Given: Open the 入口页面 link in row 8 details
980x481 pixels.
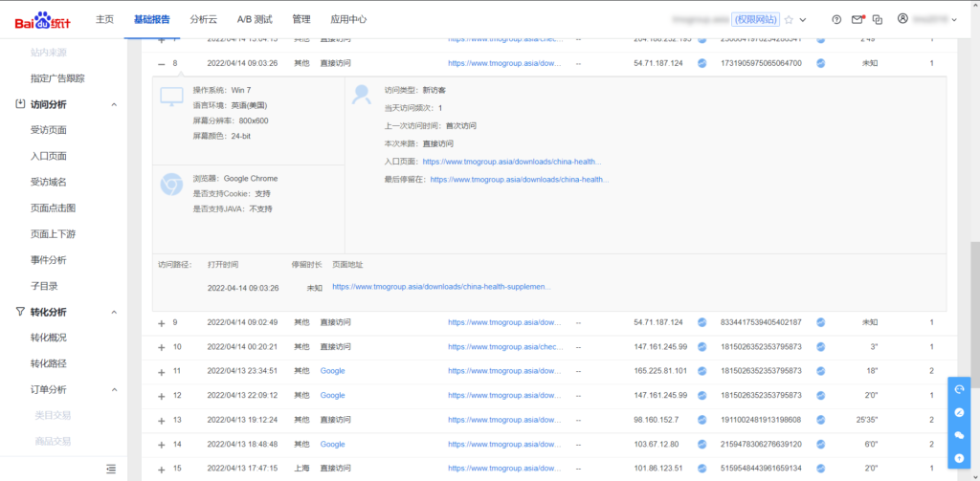Looking at the screenshot, I should [x=512, y=162].
